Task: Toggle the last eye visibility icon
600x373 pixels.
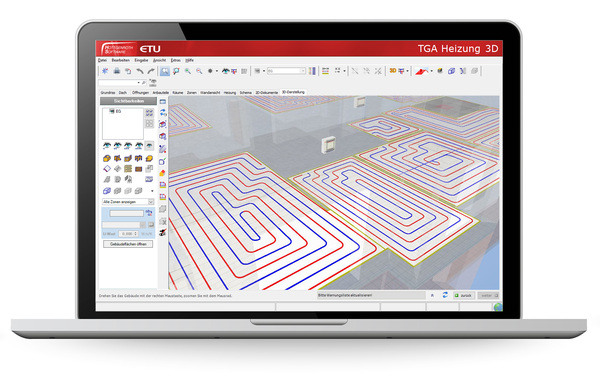Action: click(x=149, y=146)
